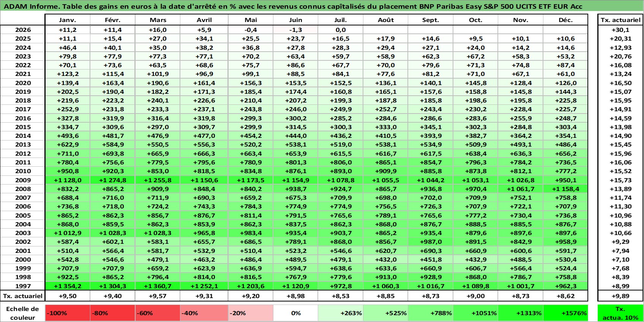Screen dimensions: 644x322
Task: Select the '-0,4' cell for May 2026
Action: point(251,30)
